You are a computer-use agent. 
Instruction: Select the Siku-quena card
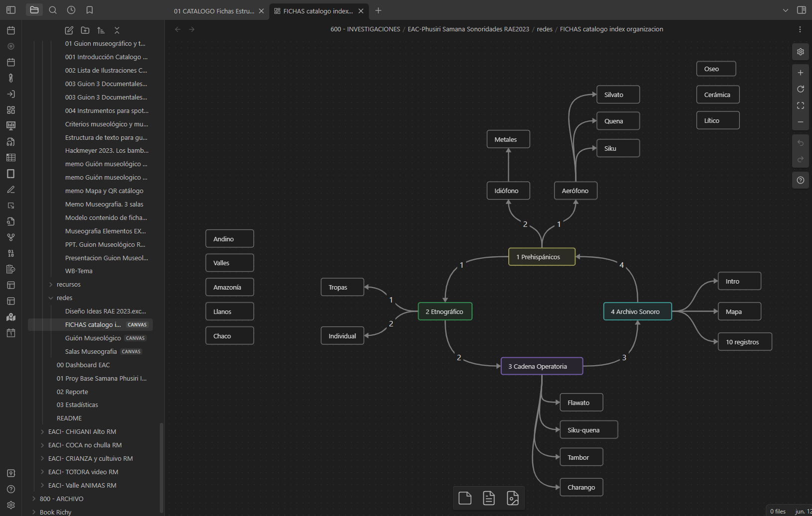[589, 430]
